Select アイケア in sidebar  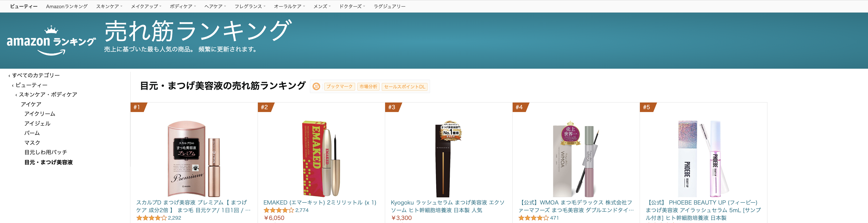pyautogui.click(x=31, y=104)
